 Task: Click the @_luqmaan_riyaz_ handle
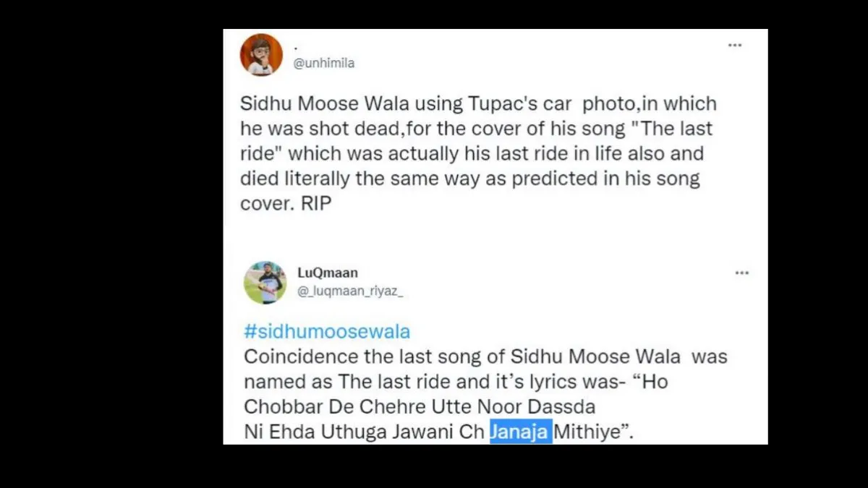click(350, 291)
